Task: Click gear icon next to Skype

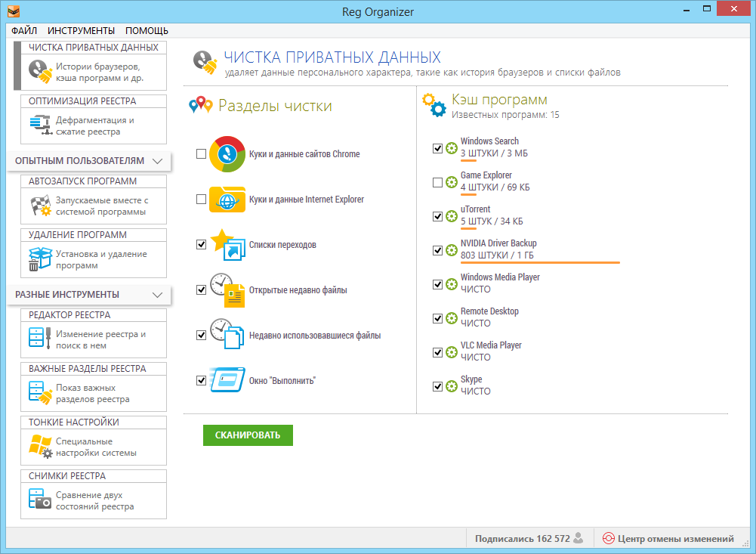Action: tap(452, 386)
